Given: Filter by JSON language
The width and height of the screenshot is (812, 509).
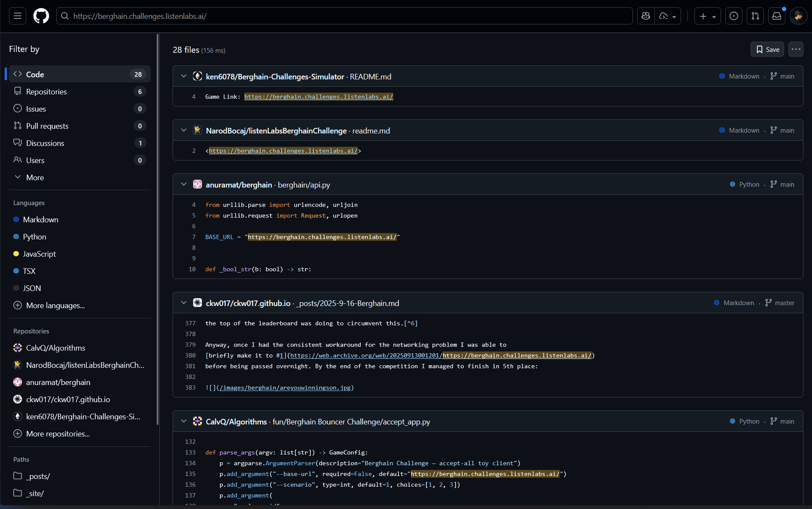Looking at the screenshot, I should coord(80,288).
